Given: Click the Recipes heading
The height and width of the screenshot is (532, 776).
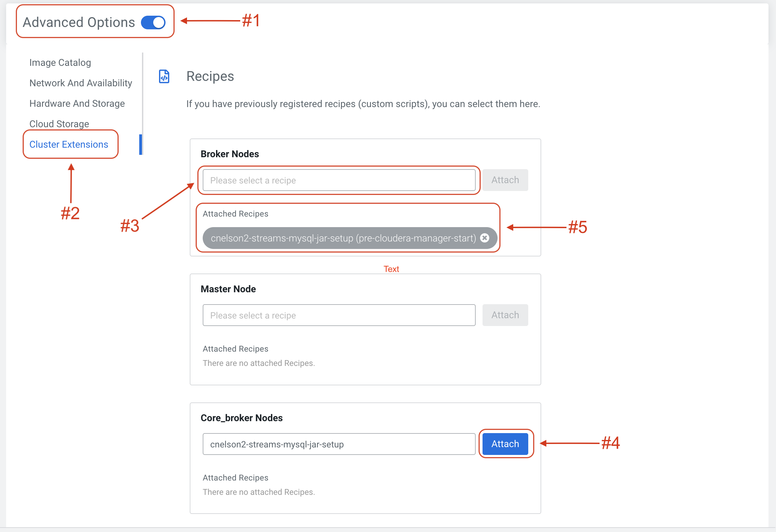Looking at the screenshot, I should tap(210, 76).
